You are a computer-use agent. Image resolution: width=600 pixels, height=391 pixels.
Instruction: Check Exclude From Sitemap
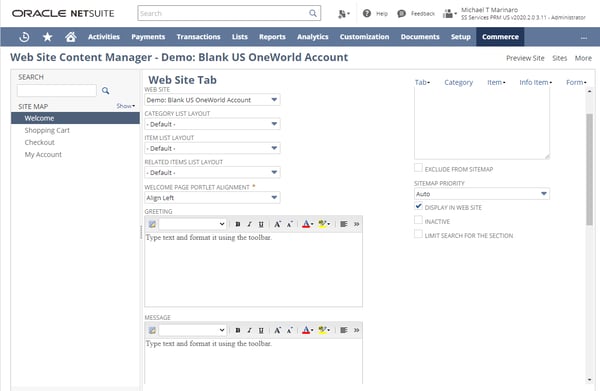click(x=418, y=168)
